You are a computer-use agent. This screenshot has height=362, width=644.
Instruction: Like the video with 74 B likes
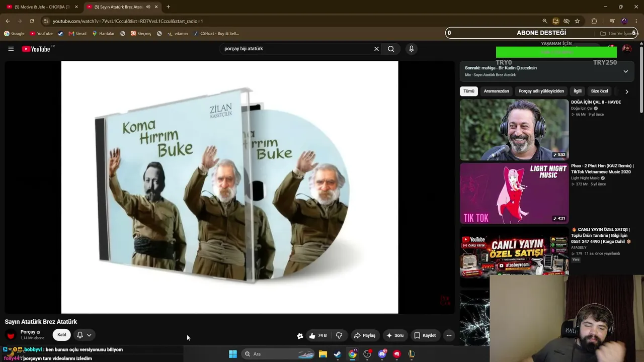pos(318,335)
